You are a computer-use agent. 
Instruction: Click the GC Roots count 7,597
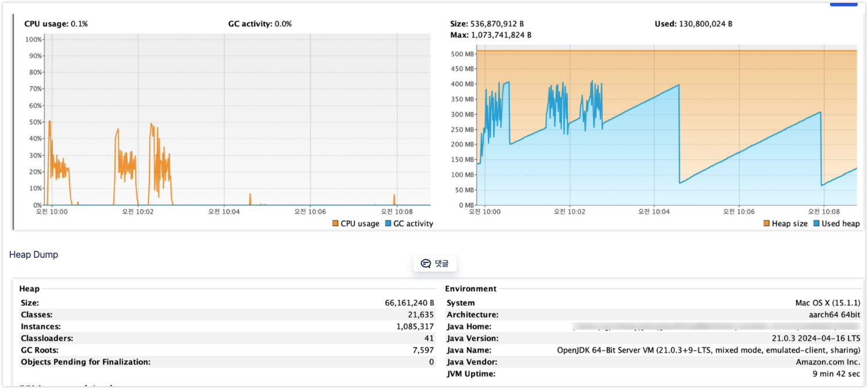click(x=424, y=350)
